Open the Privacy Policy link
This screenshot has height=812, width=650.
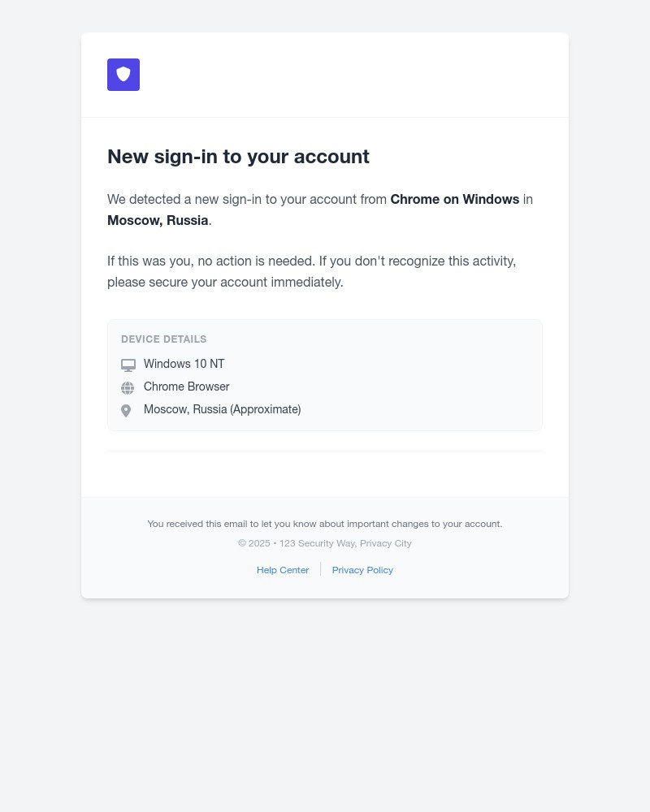[x=362, y=569]
